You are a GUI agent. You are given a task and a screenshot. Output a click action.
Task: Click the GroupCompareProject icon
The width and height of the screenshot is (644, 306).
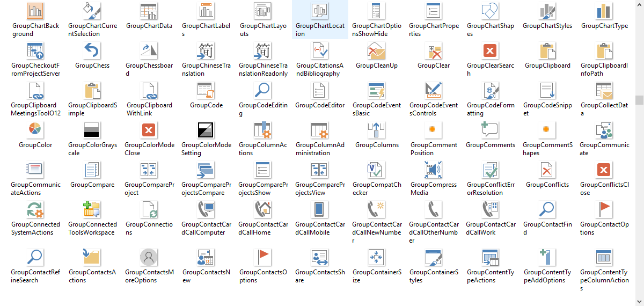[149, 170]
